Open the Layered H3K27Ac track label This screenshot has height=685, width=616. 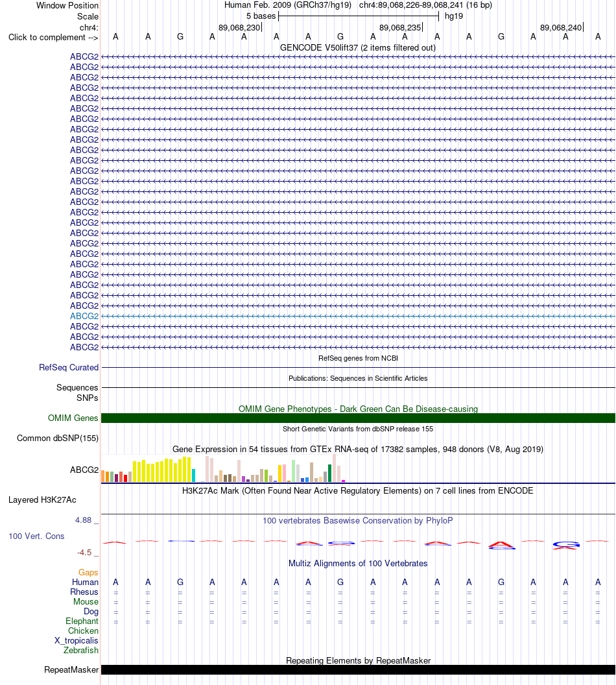point(42,499)
